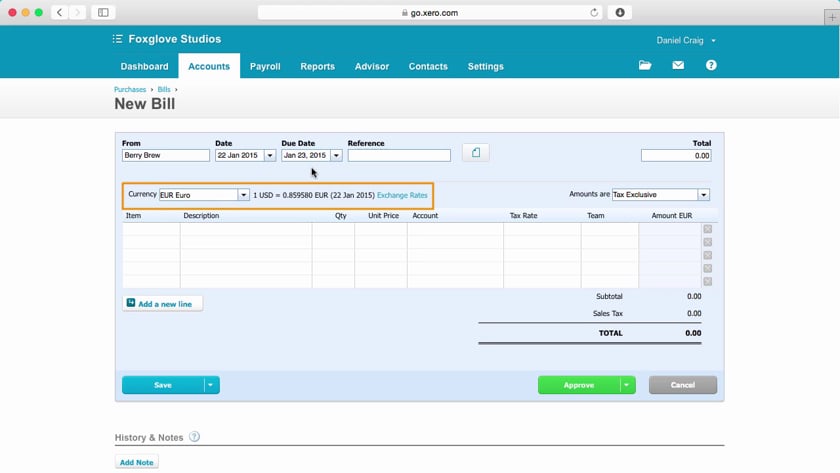The image size is (840, 473).
Task: Click the Add Note button
Action: [x=137, y=462]
